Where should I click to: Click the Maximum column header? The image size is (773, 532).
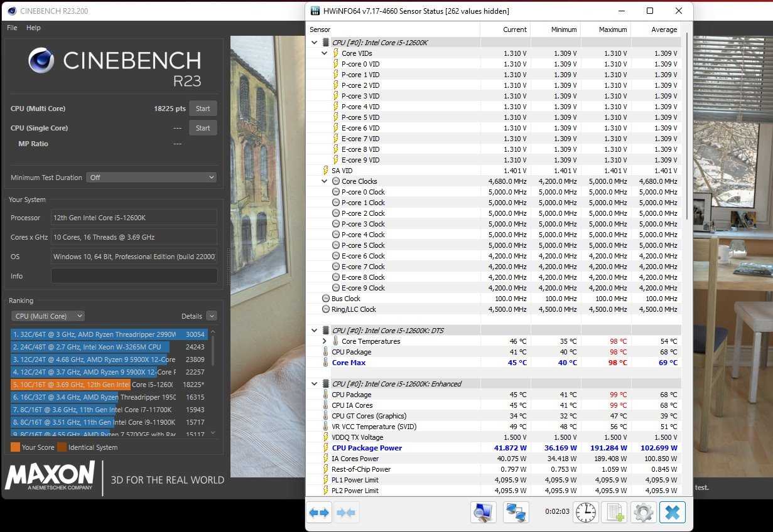coord(605,29)
